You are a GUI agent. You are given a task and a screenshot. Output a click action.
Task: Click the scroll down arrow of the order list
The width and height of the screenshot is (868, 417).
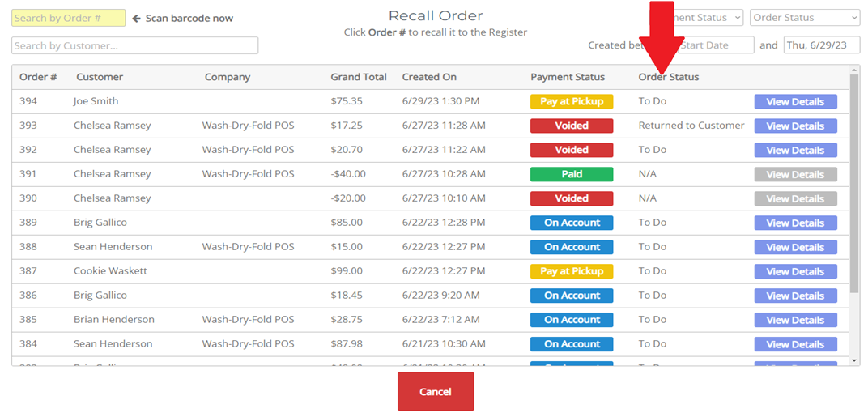pyautogui.click(x=854, y=360)
